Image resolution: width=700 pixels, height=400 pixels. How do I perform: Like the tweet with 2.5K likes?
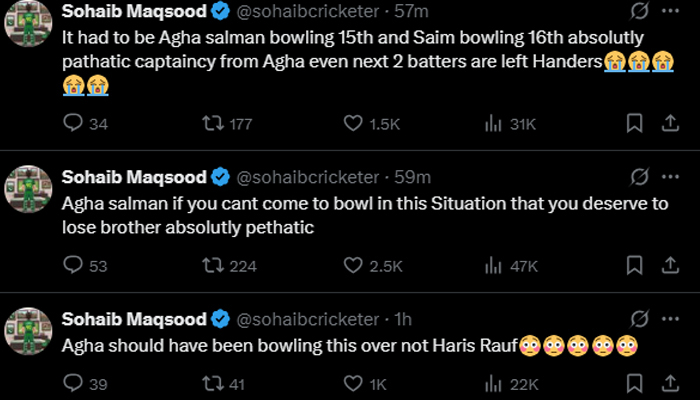(x=352, y=266)
